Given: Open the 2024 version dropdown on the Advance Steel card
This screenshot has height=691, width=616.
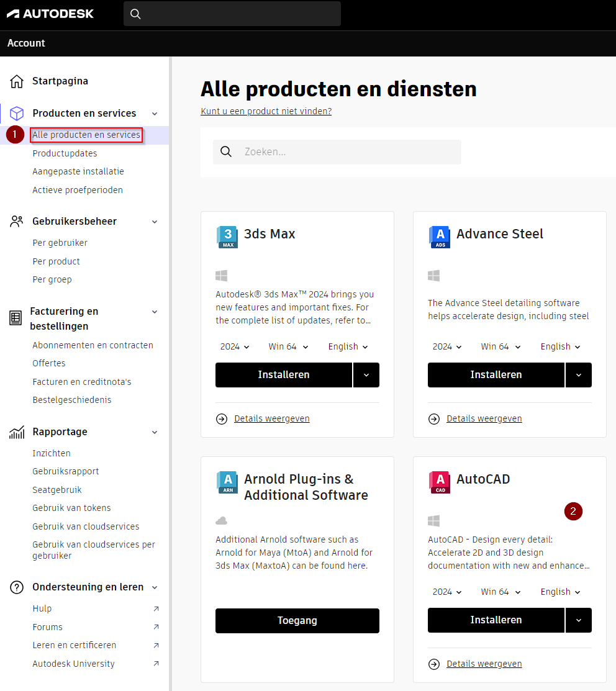Looking at the screenshot, I should (x=447, y=347).
